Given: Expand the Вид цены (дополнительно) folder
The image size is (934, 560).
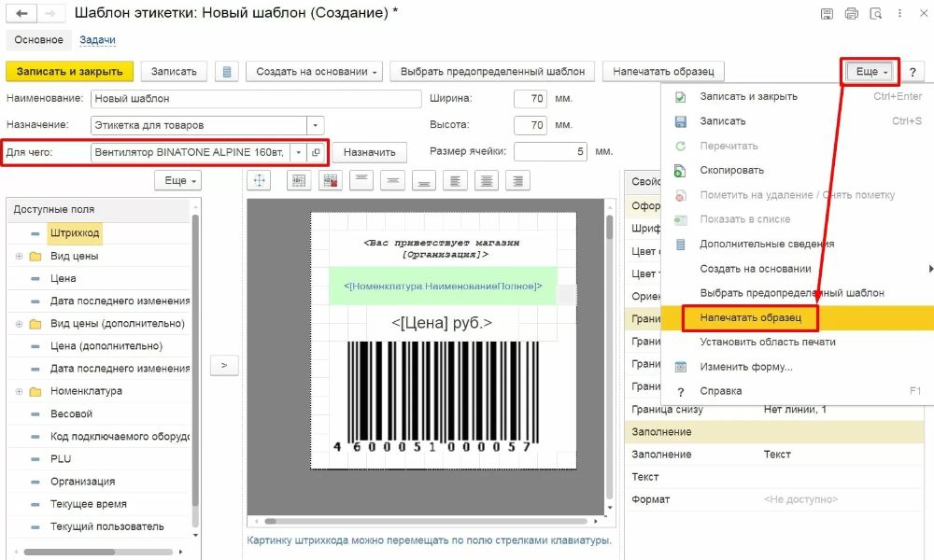Looking at the screenshot, I should [19, 325].
